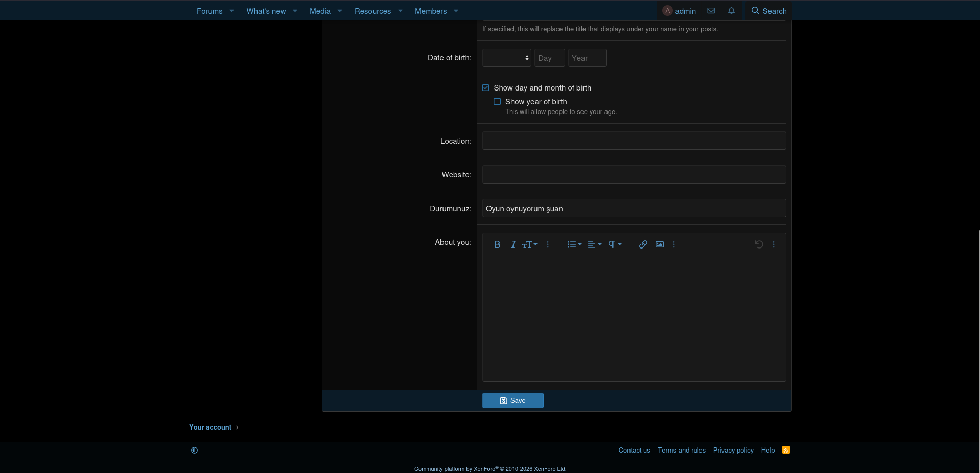Open more insert options in editor
The height and width of the screenshot is (473, 980).
click(x=674, y=244)
